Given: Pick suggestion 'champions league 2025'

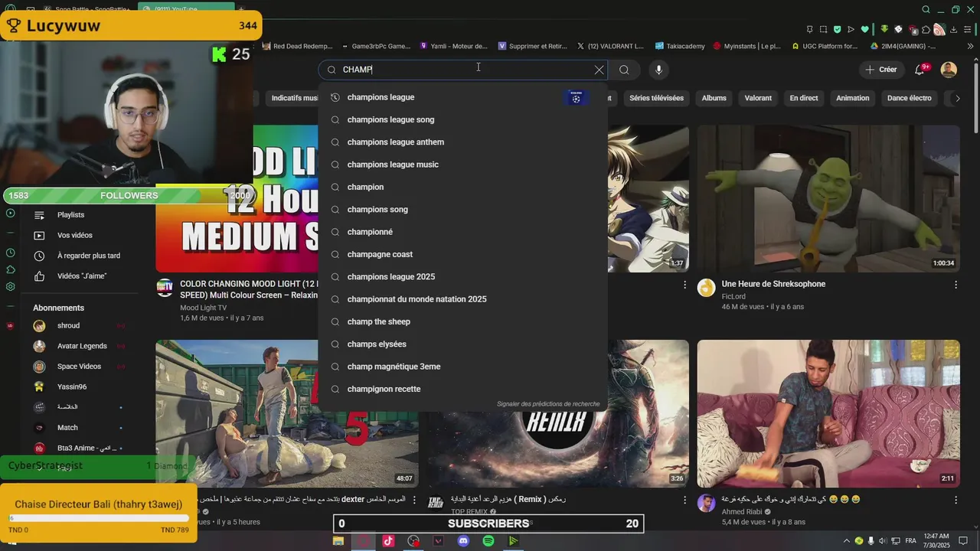Looking at the screenshot, I should [x=462, y=277].
